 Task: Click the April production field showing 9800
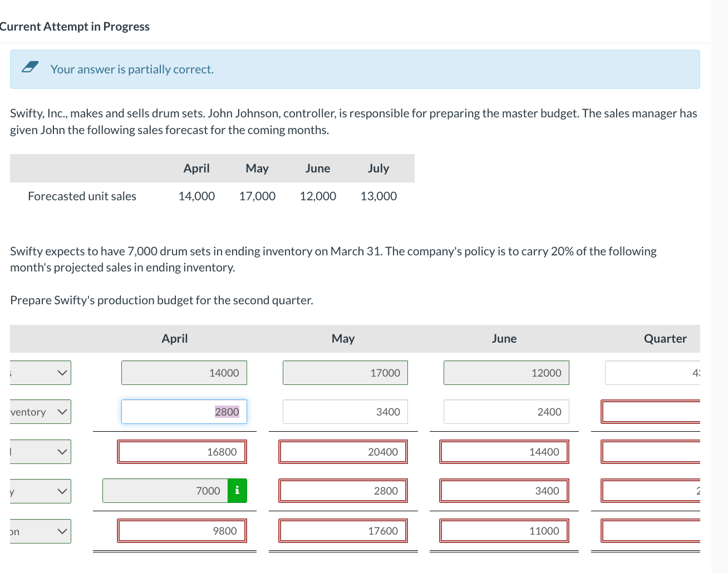182,531
